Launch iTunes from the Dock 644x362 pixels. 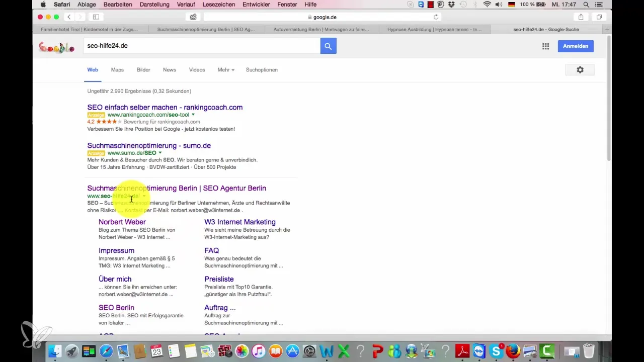click(258, 351)
